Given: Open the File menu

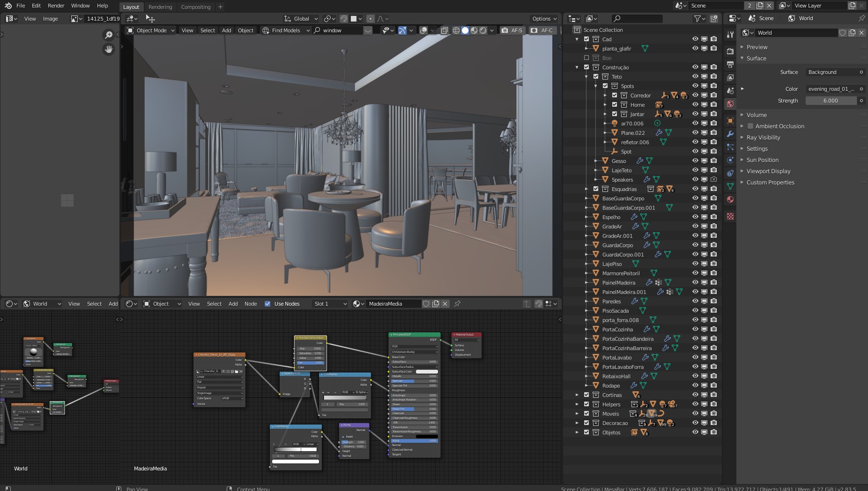Looking at the screenshot, I should (x=21, y=6).
